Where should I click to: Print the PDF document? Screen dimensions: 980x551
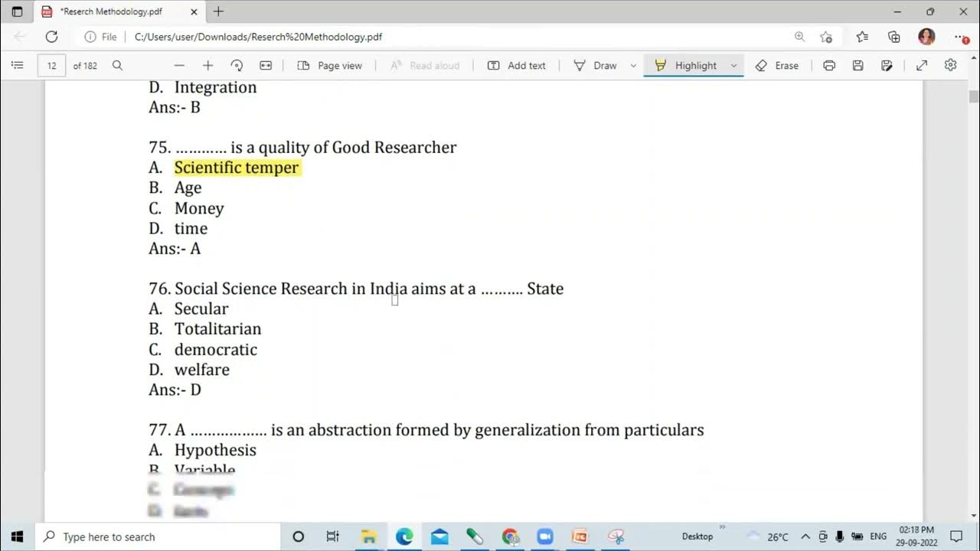829,66
